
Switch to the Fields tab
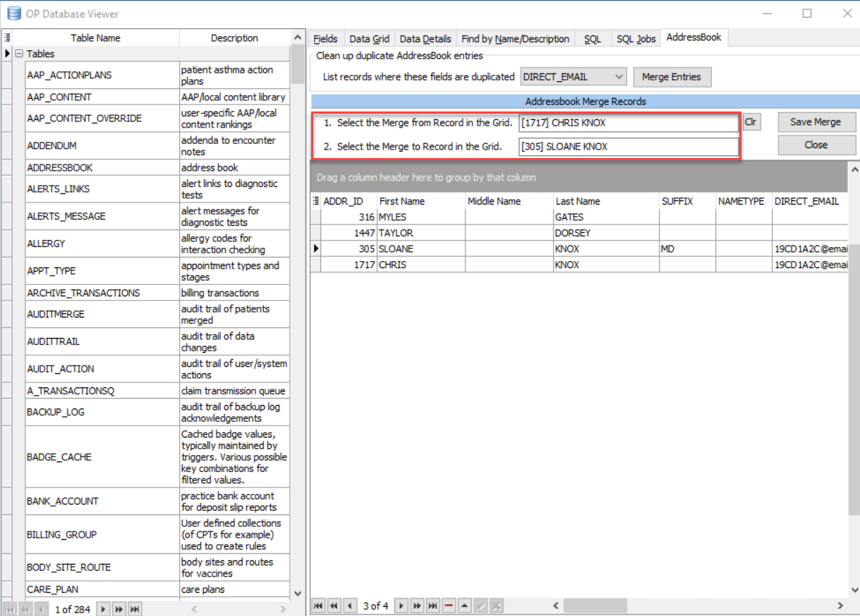click(x=326, y=39)
